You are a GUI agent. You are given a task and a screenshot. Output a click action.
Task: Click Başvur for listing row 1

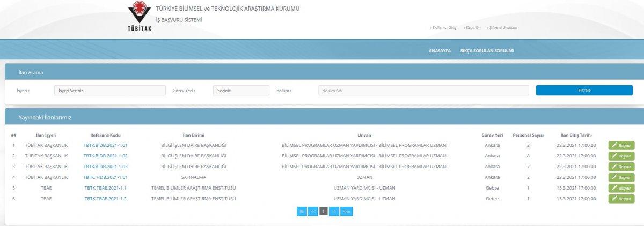tap(621, 145)
